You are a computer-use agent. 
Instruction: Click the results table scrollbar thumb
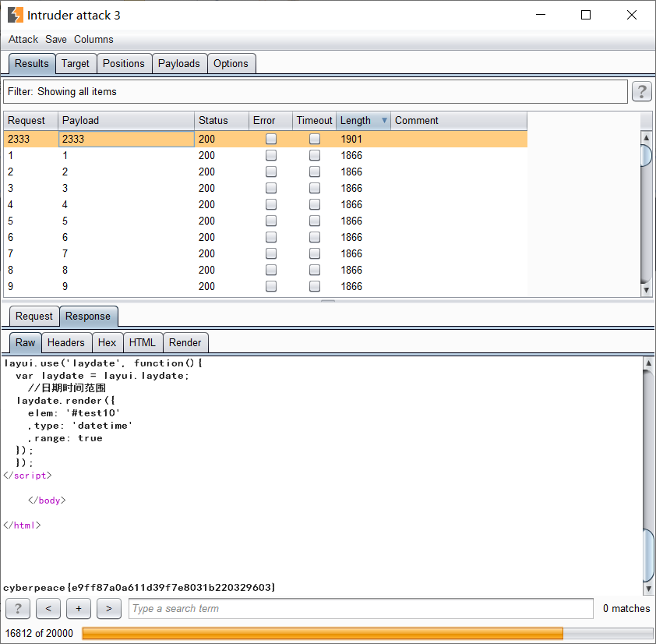click(647, 155)
